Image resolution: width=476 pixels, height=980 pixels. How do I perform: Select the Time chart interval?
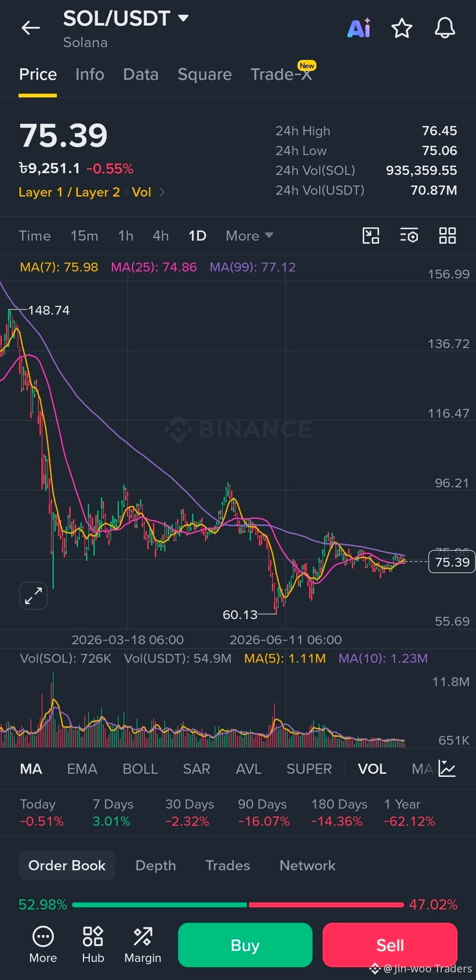pos(35,236)
